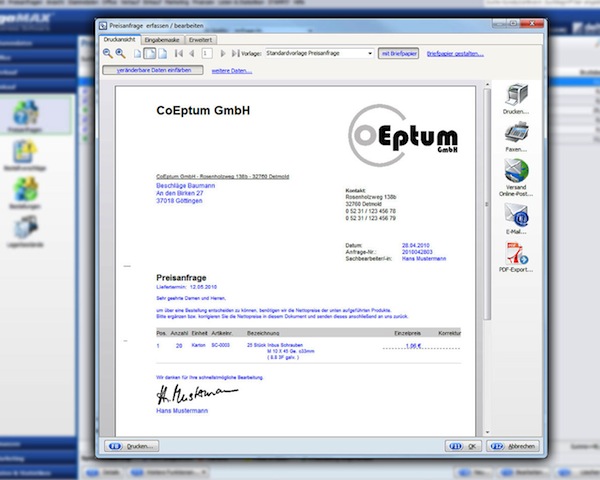The height and width of the screenshot is (480, 600).
Task: Click the CoEptum GmbH logo image
Action: (403, 135)
